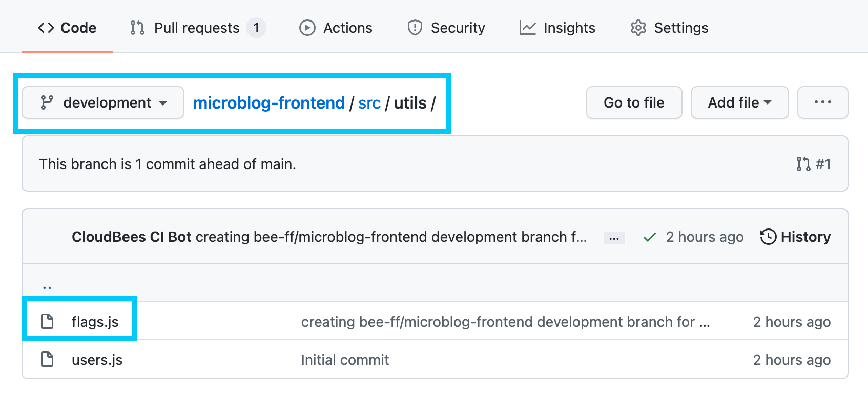Open the users.js file

point(97,360)
